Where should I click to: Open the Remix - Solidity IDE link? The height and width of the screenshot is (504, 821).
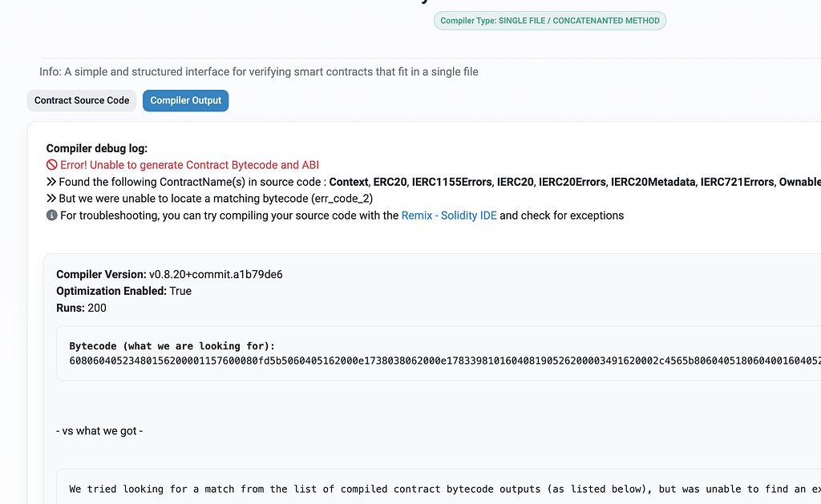pos(449,216)
